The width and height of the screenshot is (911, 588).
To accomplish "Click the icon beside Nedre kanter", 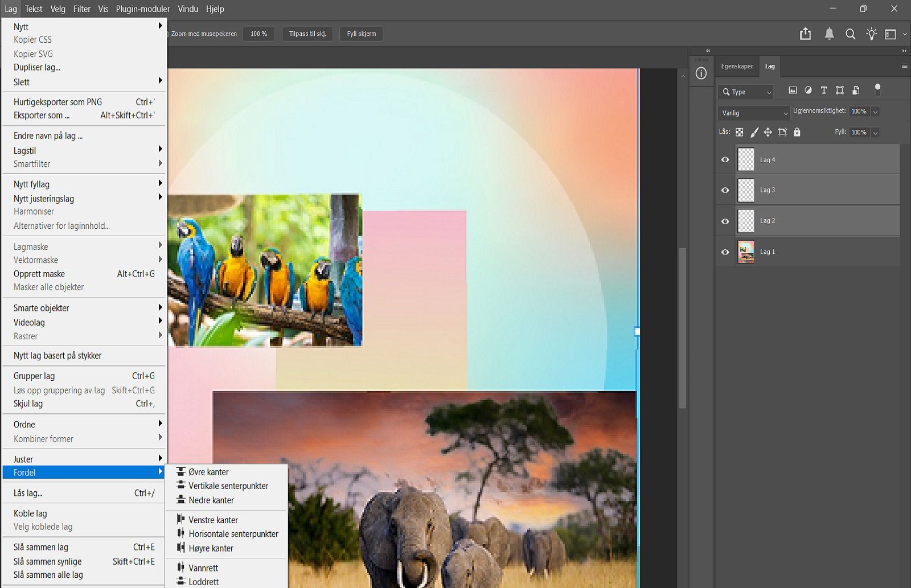I will pyautogui.click(x=180, y=500).
